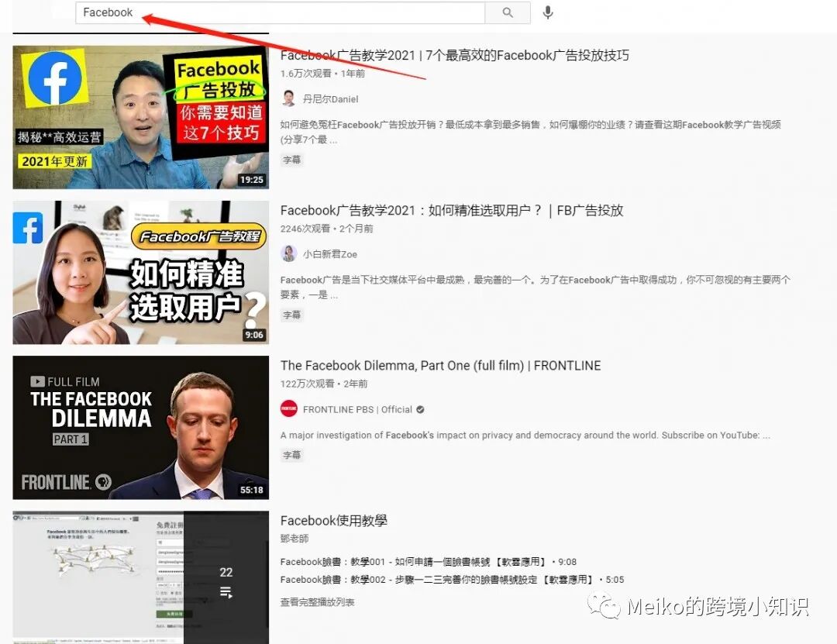The width and height of the screenshot is (837, 644).
Task: Click the voice search microphone icon
Action: point(547,13)
